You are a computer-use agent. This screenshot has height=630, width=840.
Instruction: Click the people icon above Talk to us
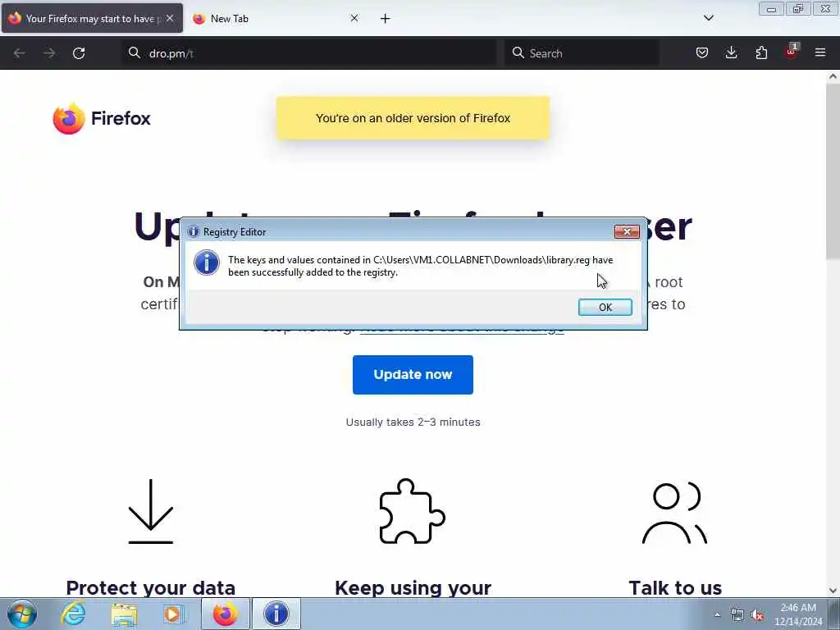(x=674, y=513)
